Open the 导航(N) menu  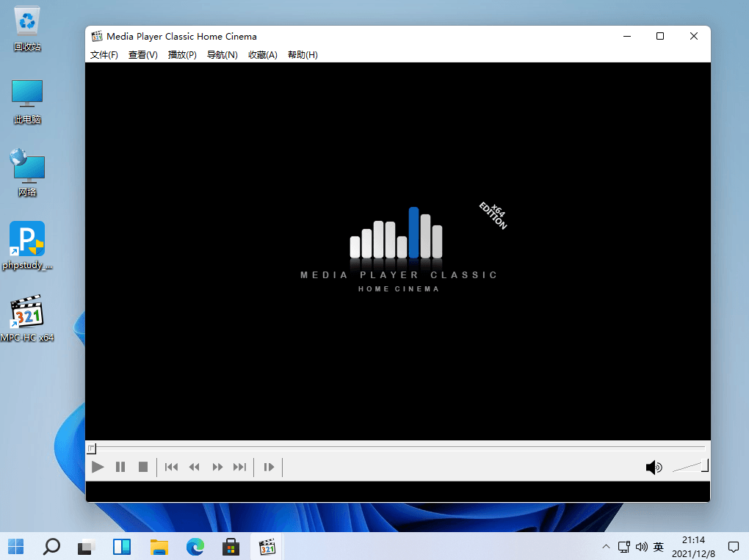click(222, 55)
